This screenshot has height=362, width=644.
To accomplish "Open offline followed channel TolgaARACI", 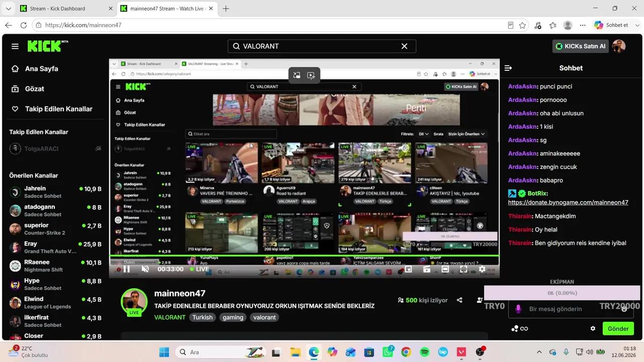I will [55, 149].
